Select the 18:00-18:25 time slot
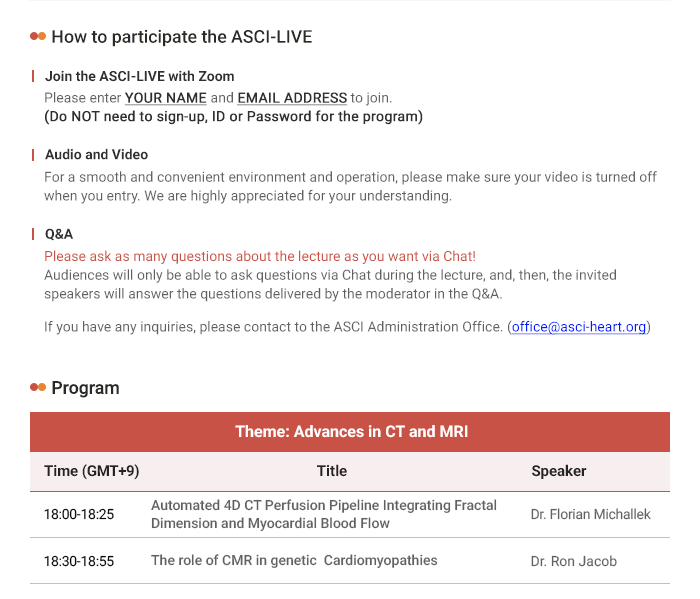Screen dimensions: 700x599 click(x=79, y=515)
